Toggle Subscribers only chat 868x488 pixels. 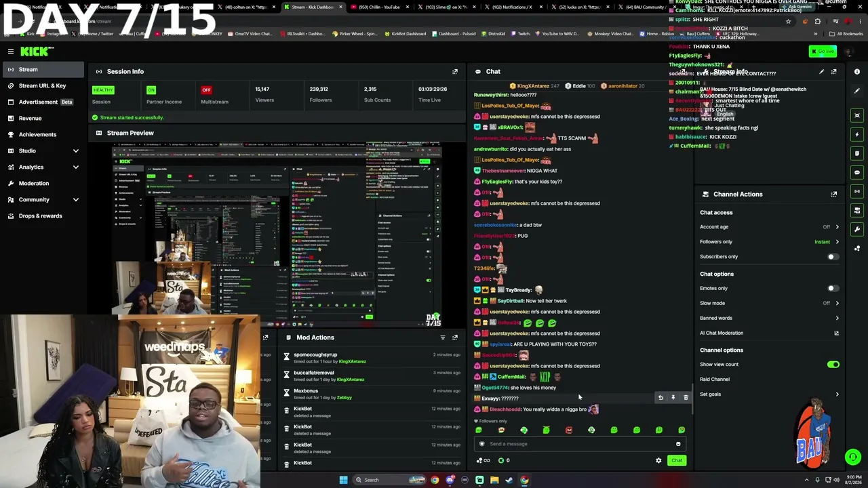click(x=833, y=257)
